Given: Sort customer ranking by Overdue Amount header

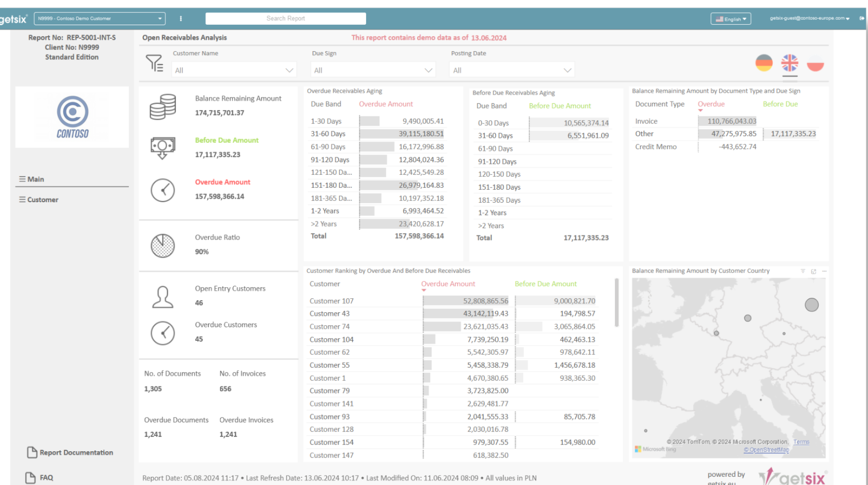Looking at the screenshot, I should (x=448, y=284).
